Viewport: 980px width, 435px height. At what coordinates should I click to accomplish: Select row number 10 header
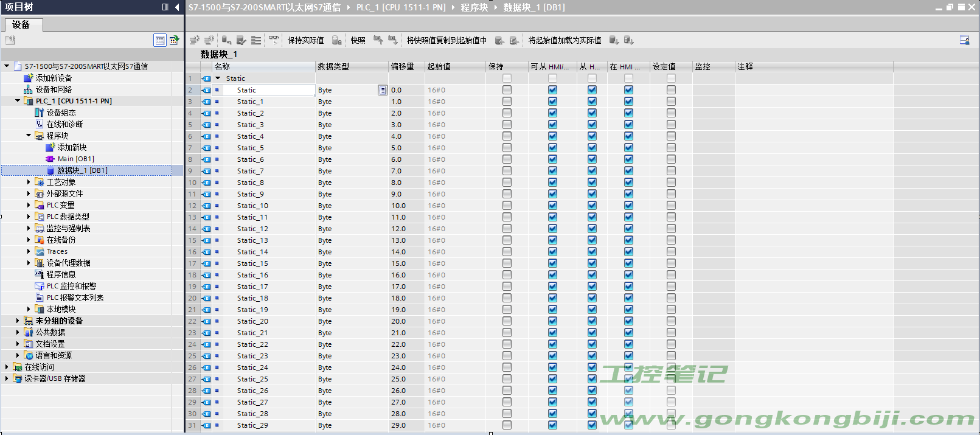pos(192,183)
